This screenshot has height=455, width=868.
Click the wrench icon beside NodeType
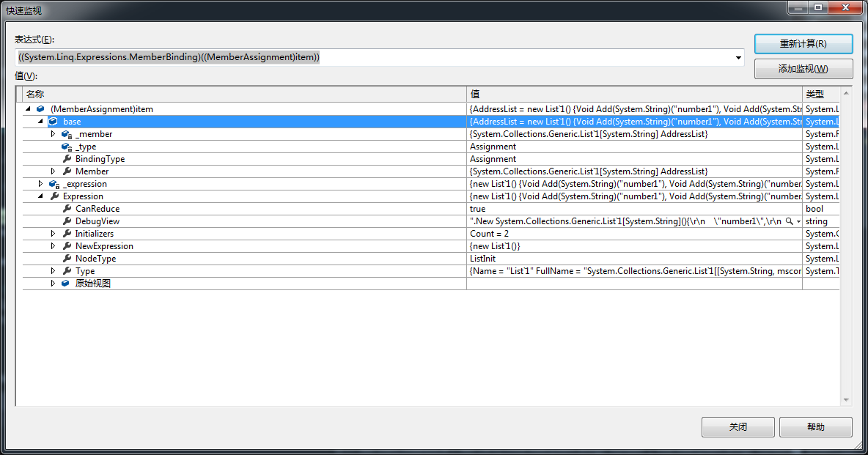[x=67, y=259]
